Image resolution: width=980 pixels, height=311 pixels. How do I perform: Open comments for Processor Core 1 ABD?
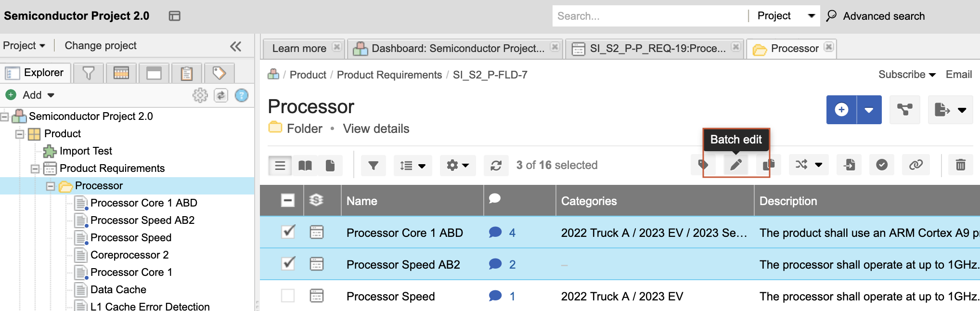(x=502, y=233)
